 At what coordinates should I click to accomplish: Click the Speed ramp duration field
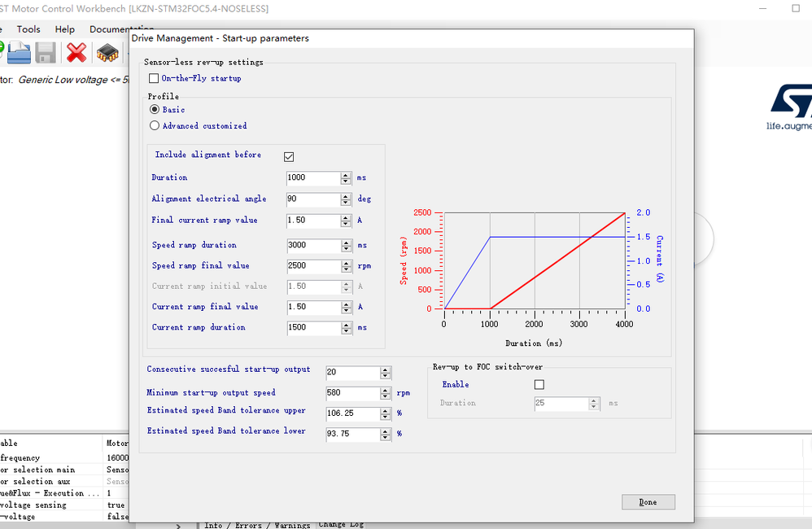[x=313, y=245]
